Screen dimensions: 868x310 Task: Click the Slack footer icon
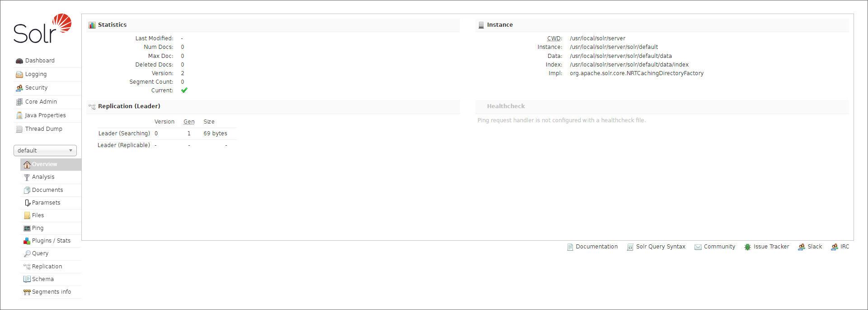pos(802,247)
